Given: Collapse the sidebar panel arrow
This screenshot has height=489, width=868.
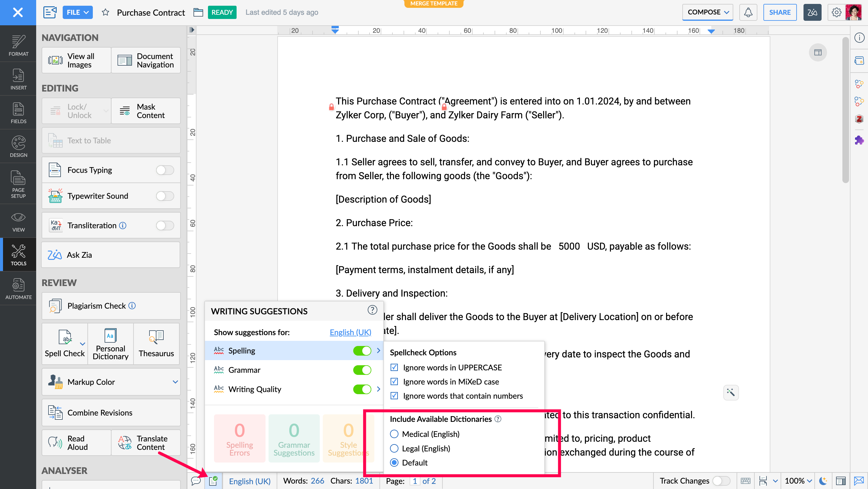Looking at the screenshot, I should (192, 30).
